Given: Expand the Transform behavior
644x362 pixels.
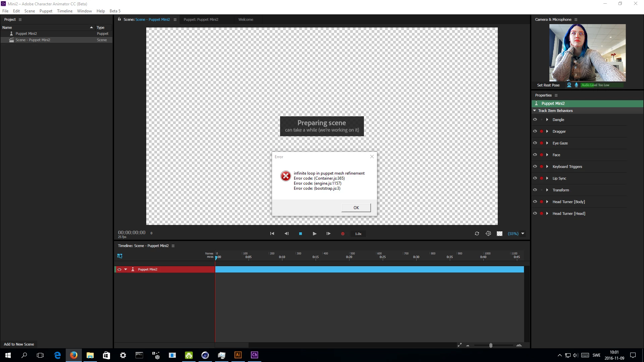Looking at the screenshot, I should (547, 190).
